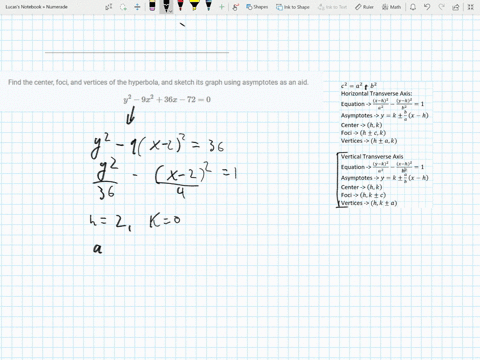Select the blue pen tool
The image size is (480, 360).
click(x=209, y=6)
